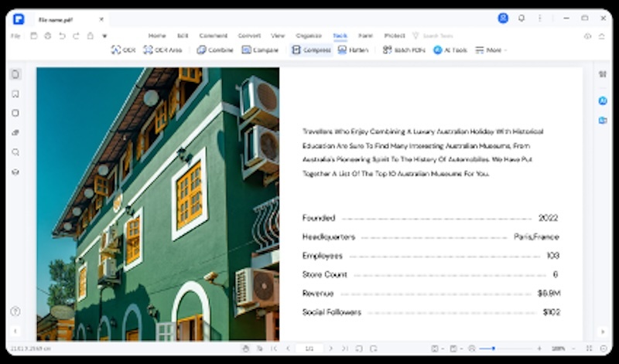The width and height of the screenshot is (619, 364).
Task: Choose the select tool in status bar
Action: [260, 349]
